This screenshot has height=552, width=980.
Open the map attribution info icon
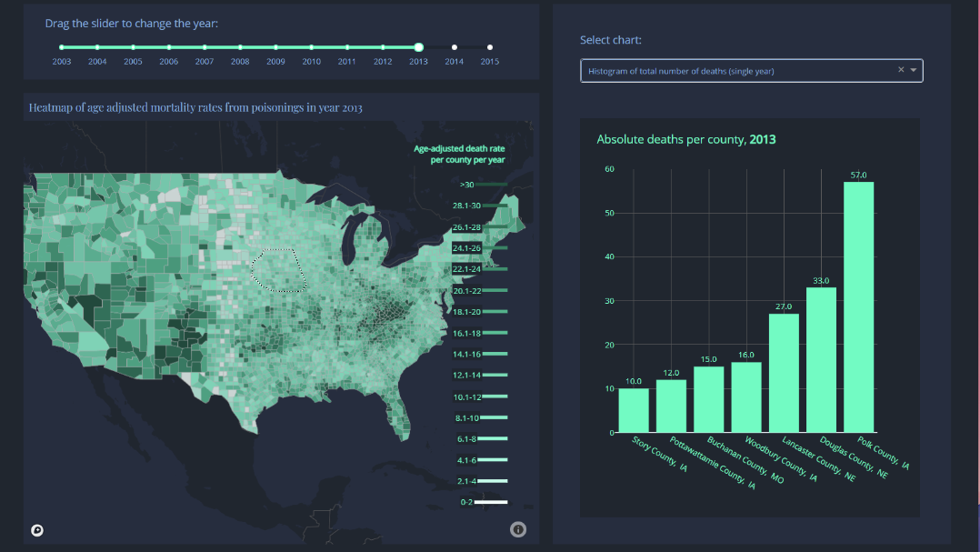[518, 530]
